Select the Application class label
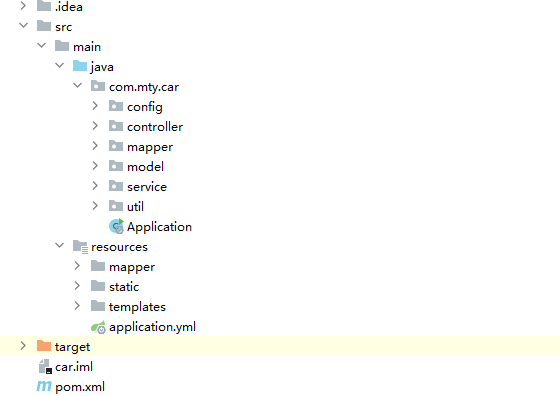Screen dimensions: 560x396 (x=159, y=227)
